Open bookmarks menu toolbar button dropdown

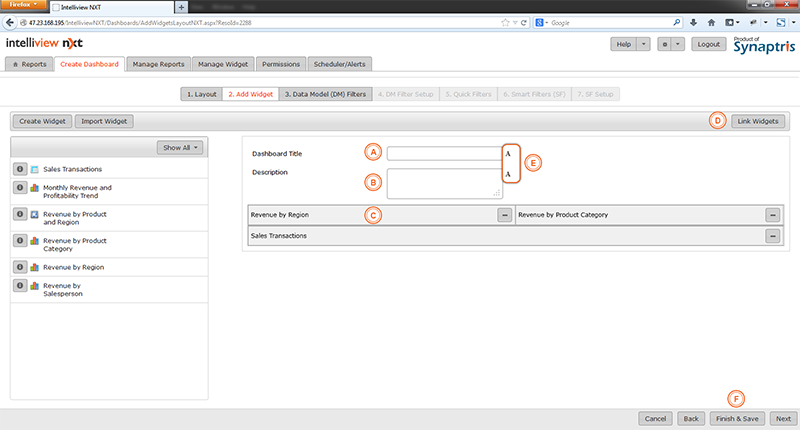tap(733, 22)
